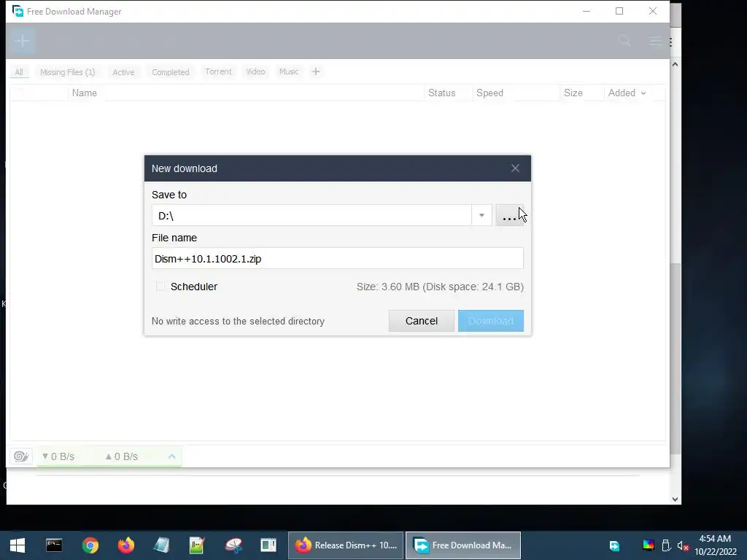Switch to the All tab
The height and width of the screenshot is (560, 747).
pos(19,72)
